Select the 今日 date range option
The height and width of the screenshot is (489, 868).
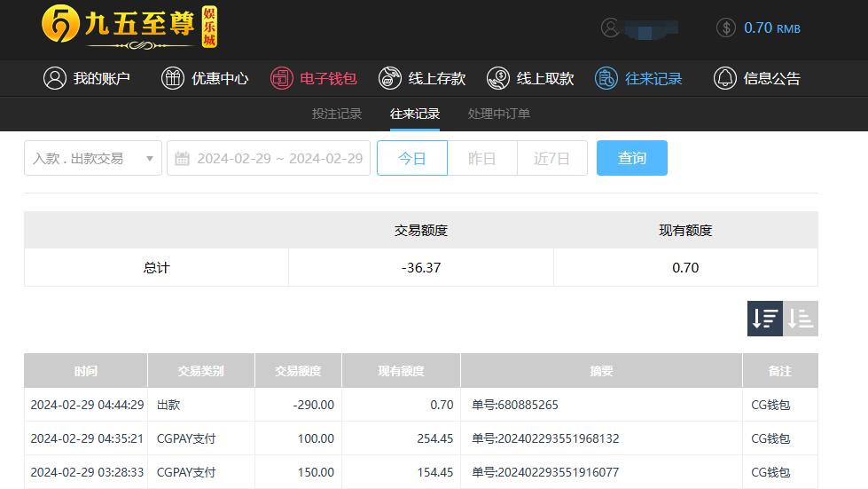tap(411, 158)
